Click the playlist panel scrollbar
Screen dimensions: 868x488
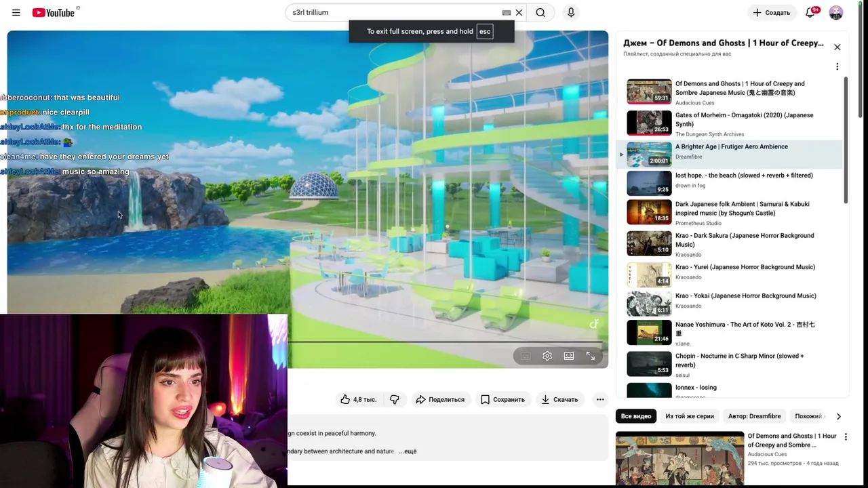pos(846,139)
